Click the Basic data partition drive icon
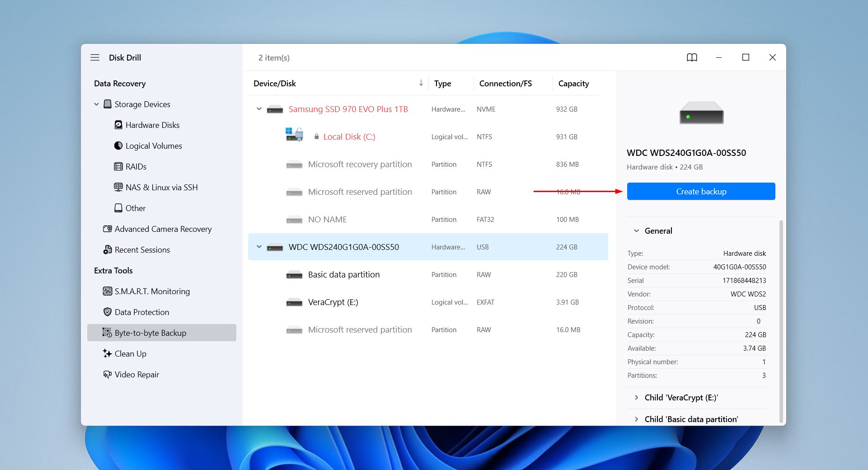868x470 pixels. [294, 275]
